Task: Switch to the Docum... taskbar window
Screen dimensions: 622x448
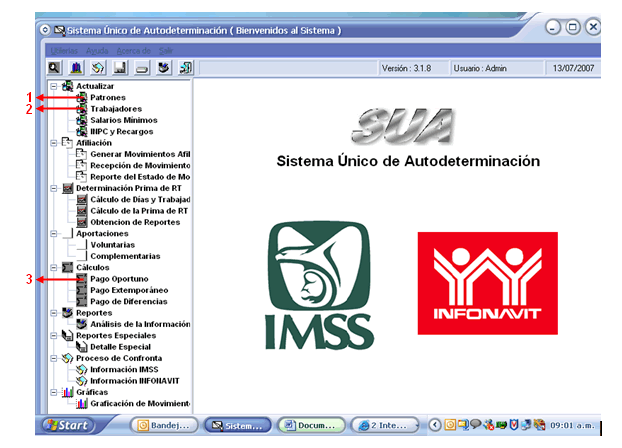Action: [311, 425]
